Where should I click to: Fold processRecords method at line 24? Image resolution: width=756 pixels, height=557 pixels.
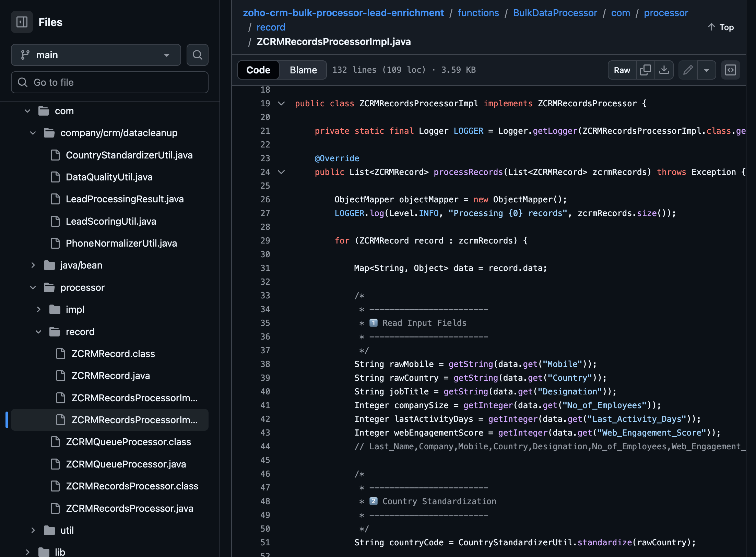(281, 172)
